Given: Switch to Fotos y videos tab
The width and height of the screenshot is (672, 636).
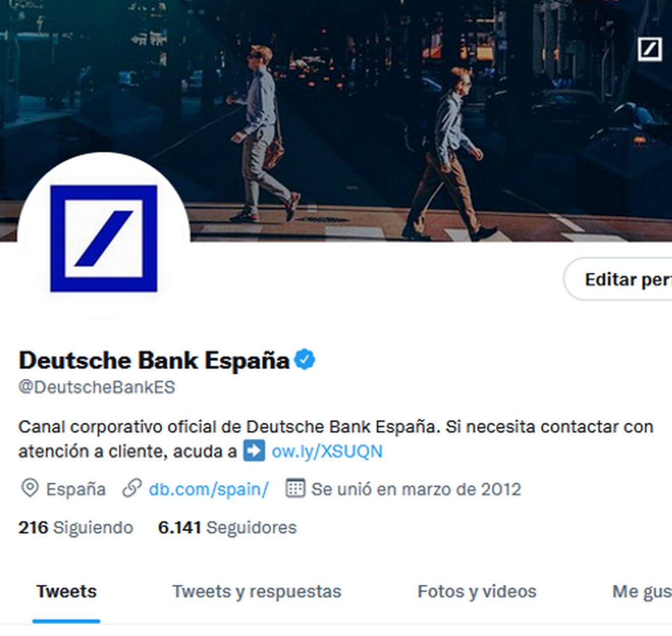Looking at the screenshot, I should [477, 592].
